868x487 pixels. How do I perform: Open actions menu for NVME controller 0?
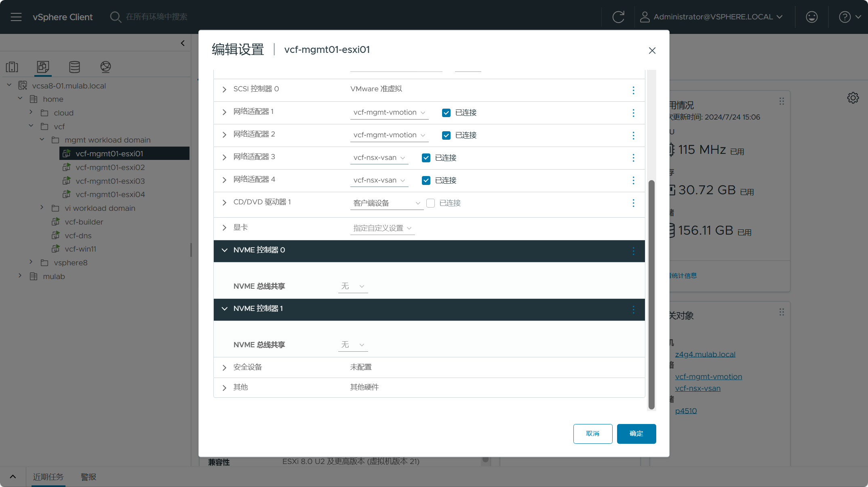[633, 251]
